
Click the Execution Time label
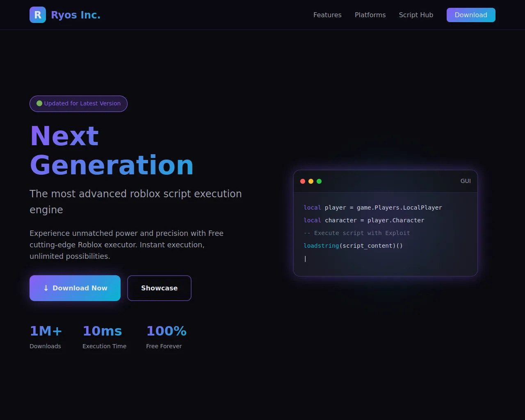coord(104,346)
